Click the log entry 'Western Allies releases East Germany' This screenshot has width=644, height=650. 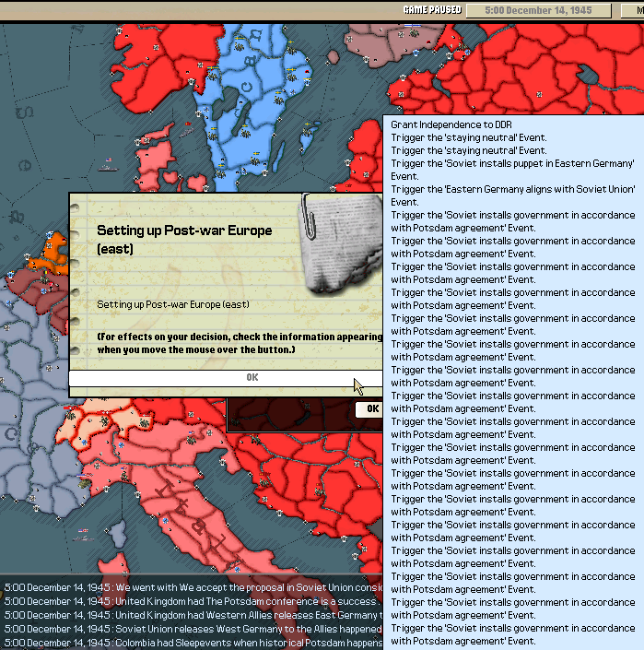pos(193,615)
